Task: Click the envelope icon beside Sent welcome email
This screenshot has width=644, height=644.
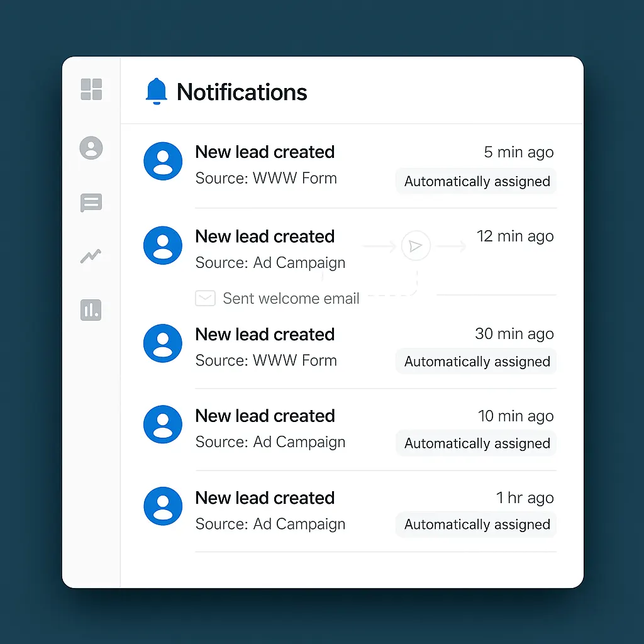Action: point(205,298)
